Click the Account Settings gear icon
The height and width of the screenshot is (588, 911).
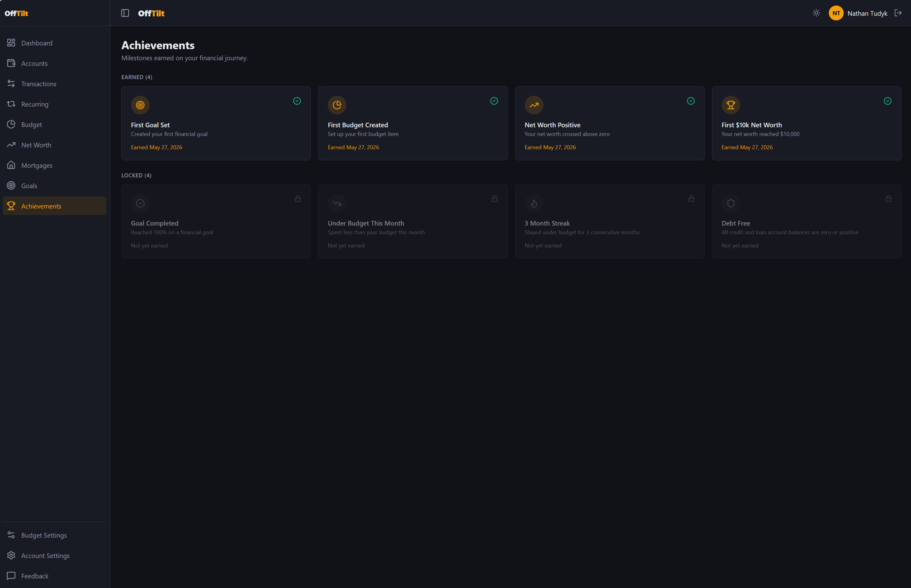click(11, 555)
